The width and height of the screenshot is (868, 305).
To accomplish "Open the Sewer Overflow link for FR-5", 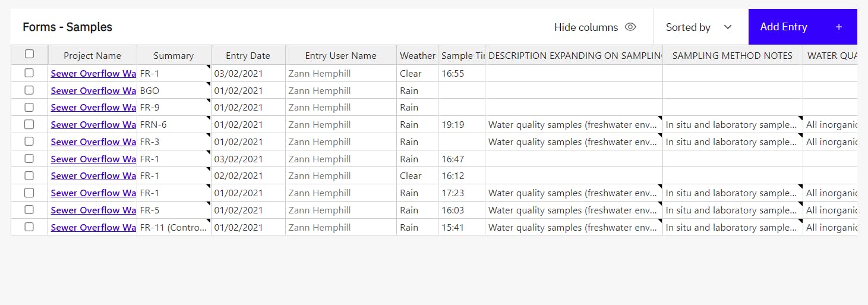I will [93, 210].
